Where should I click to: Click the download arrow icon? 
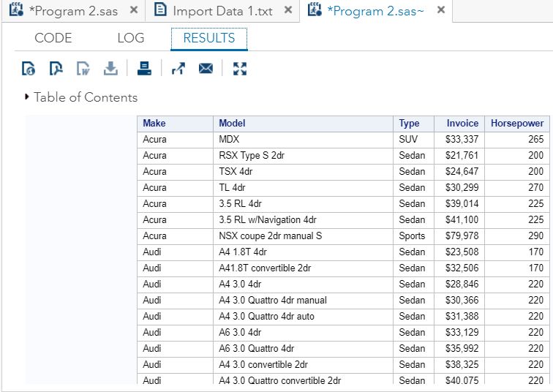coord(110,69)
